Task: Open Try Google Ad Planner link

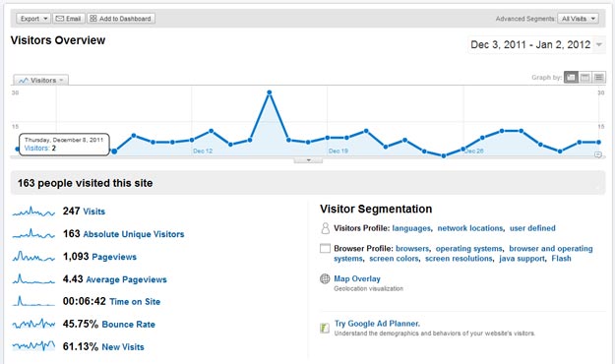Action: pos(377,324)
